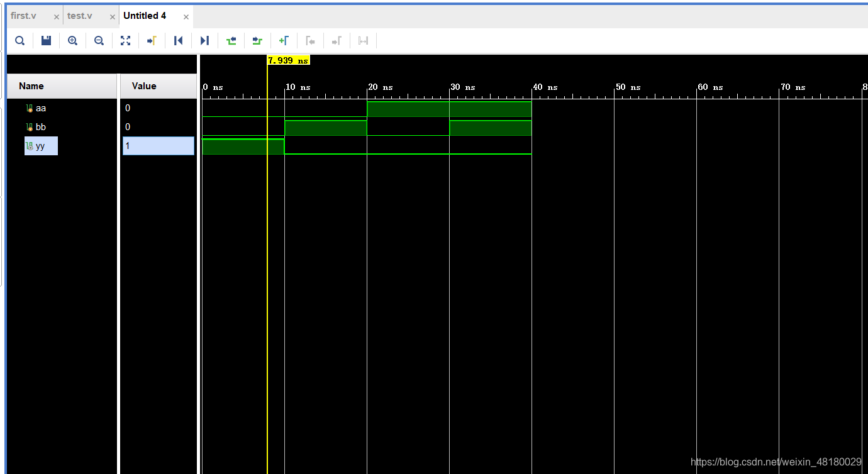This screenshot has width=868, height=474.
Task: Click the signal icon beside aa
Action: (29, 108)
